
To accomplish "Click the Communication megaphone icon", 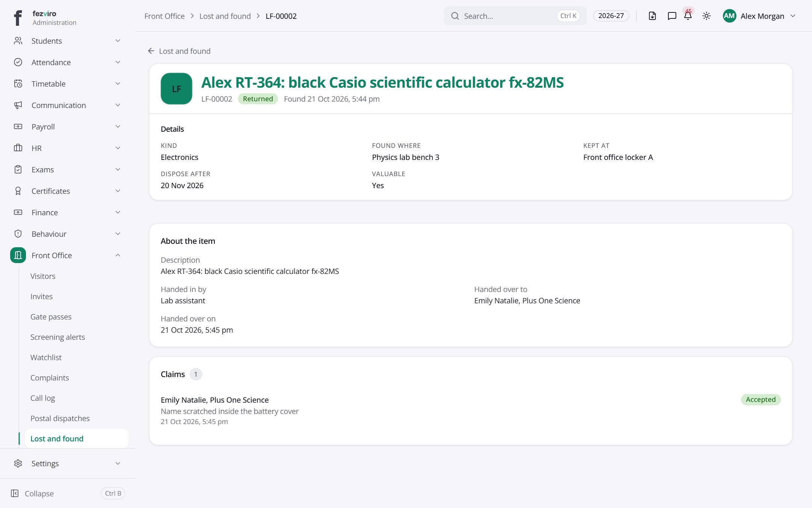I will click(x=18, y=105).
